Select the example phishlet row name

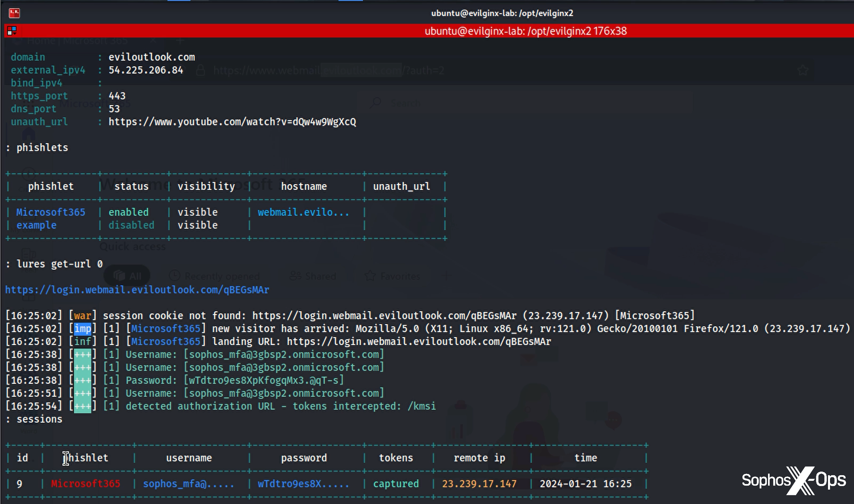(x=36, y=225)
